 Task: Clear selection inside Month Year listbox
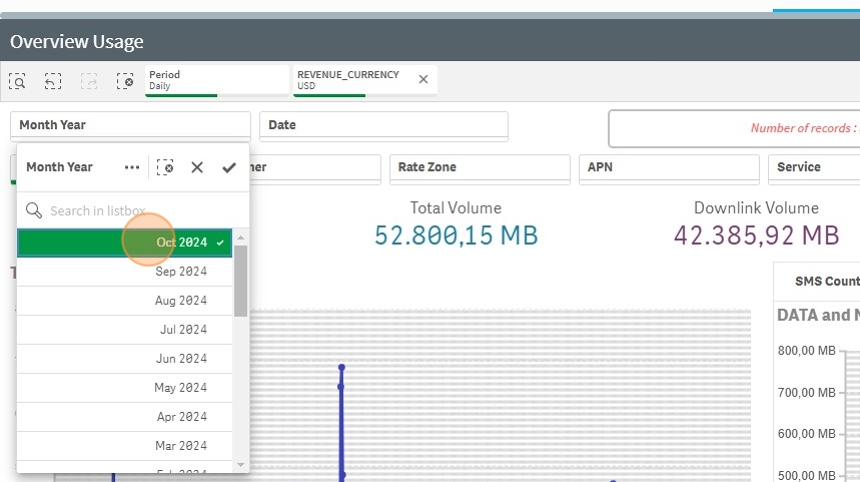point(165,167)
